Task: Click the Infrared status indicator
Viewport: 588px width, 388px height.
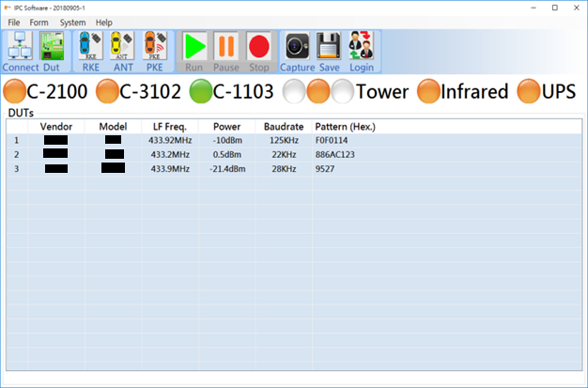Action: pyautogui.click(x=429, y=91)
